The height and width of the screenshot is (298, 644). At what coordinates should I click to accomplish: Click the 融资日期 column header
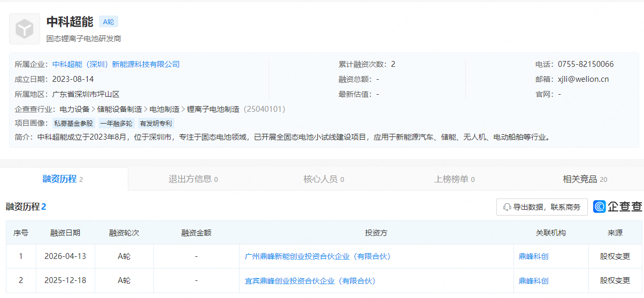click(x=65, y=233)
